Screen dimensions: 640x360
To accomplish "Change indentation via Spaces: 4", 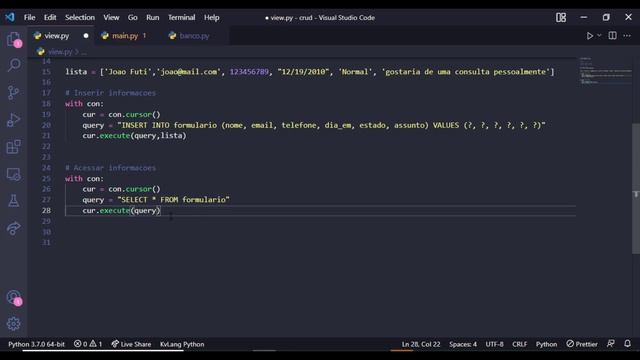I will pos(463,344).
